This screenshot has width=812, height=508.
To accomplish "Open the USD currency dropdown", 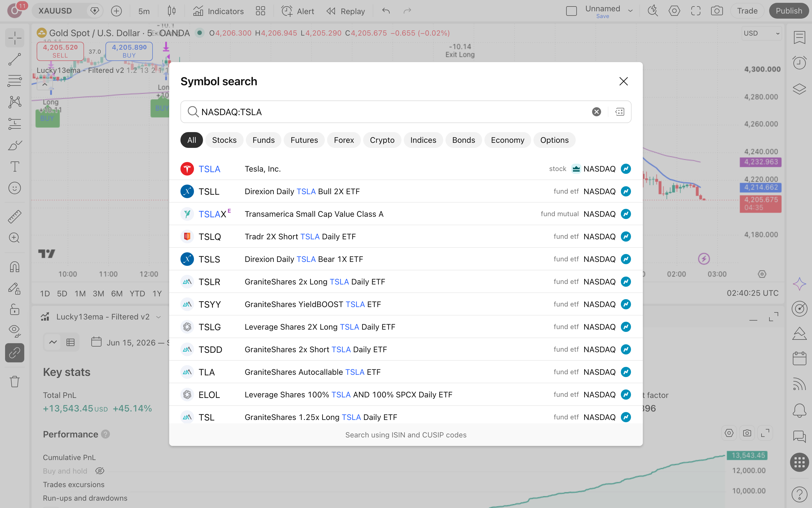I will pyautogui.click(x=761, y=33).
